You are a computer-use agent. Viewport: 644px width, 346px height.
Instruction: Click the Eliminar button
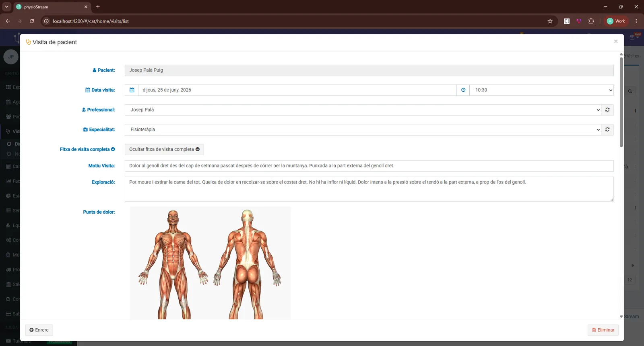[x=603, y=330]
